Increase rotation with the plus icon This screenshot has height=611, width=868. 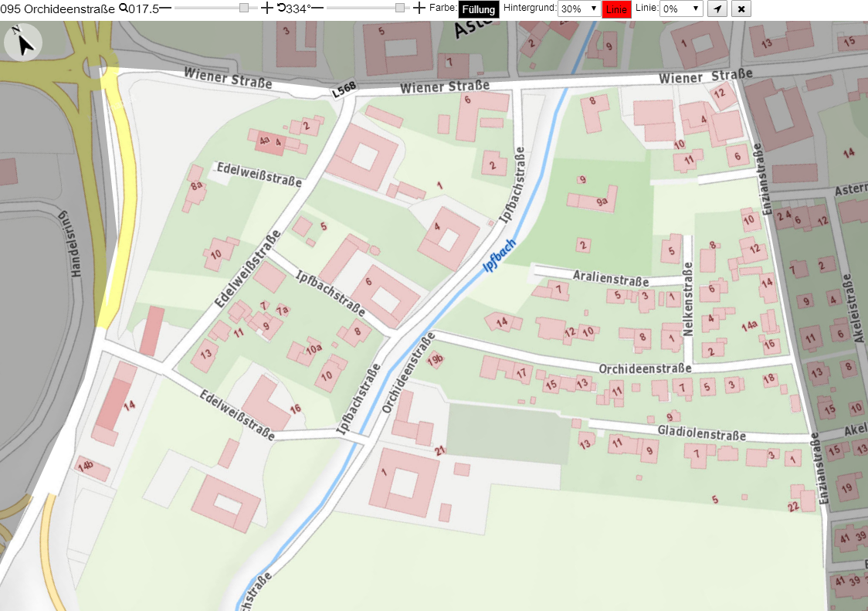(419, 8)
